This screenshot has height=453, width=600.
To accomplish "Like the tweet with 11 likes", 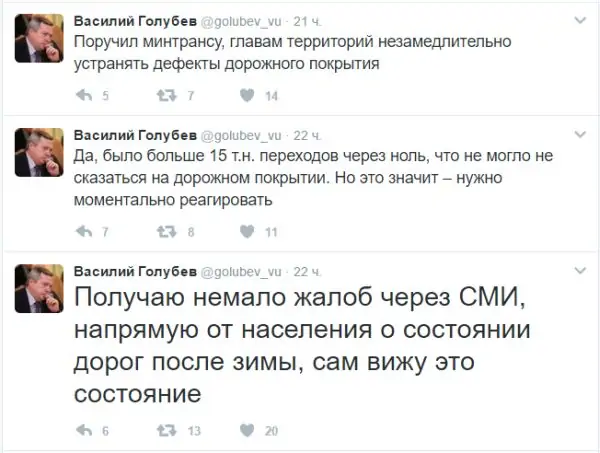I will [x=245, y=232].
